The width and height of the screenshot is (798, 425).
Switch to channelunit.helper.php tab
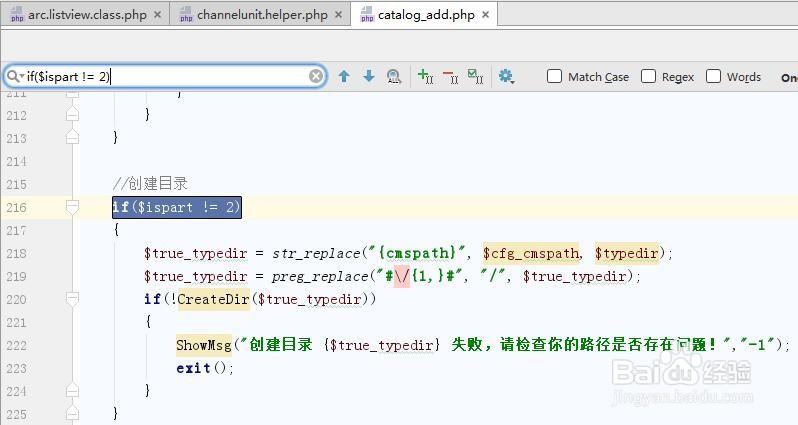262,15
